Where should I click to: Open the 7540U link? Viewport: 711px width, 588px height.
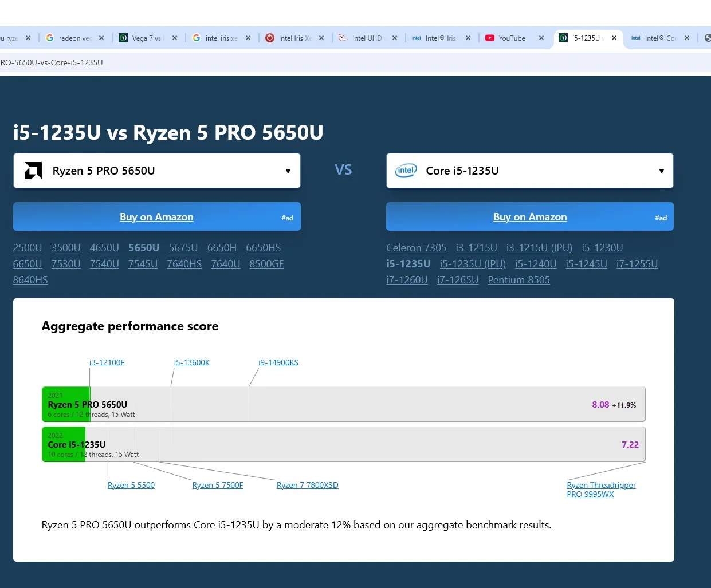click(x=104, y=264)
